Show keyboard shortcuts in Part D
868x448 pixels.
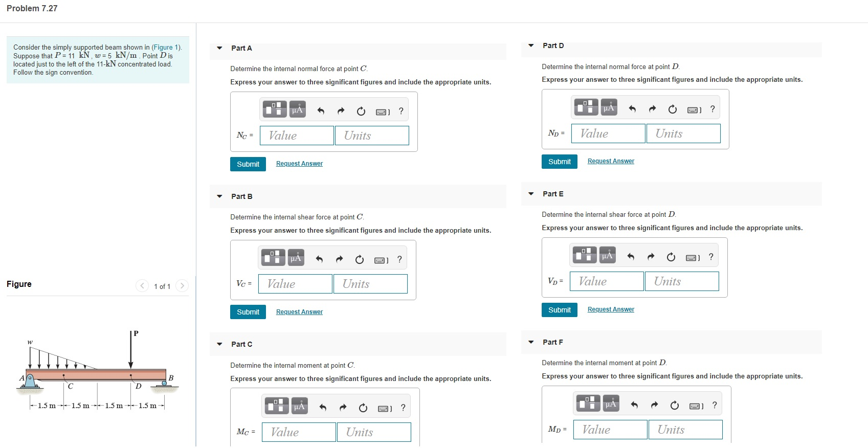(x=694, y=109)
